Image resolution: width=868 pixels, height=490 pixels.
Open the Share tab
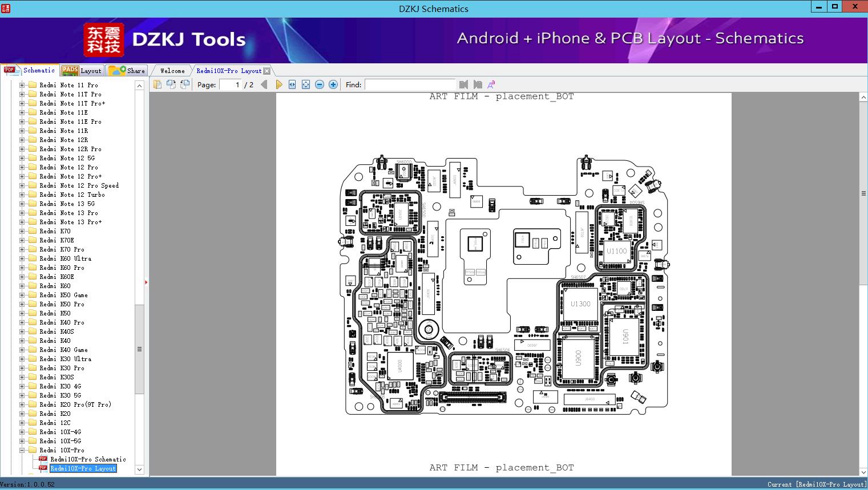[127, 71]
